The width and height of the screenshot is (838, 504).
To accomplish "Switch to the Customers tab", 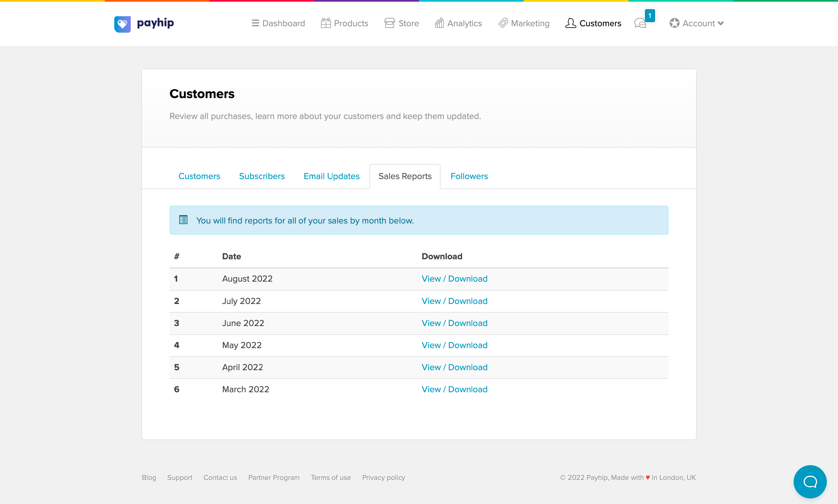I will point(199,176).
